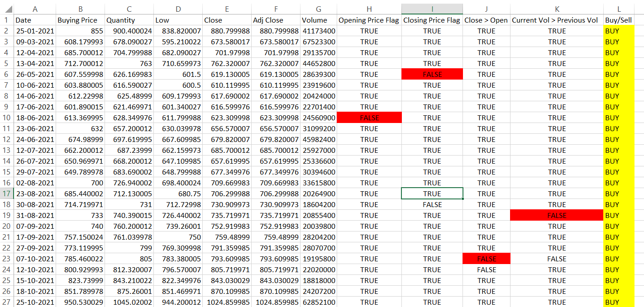Image resolution: width=644 pixels, height=307 pixels.
Task: Select Buying Price cell 950.530029
Action: [81, 302]
